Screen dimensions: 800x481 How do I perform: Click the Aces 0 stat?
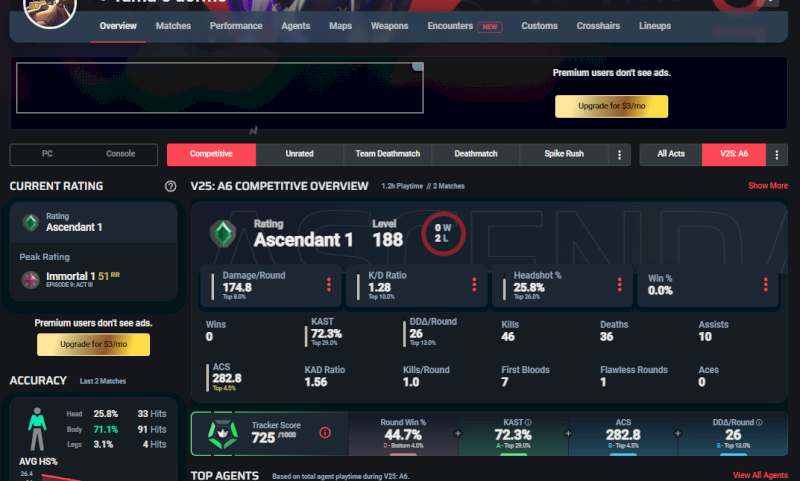708,376
